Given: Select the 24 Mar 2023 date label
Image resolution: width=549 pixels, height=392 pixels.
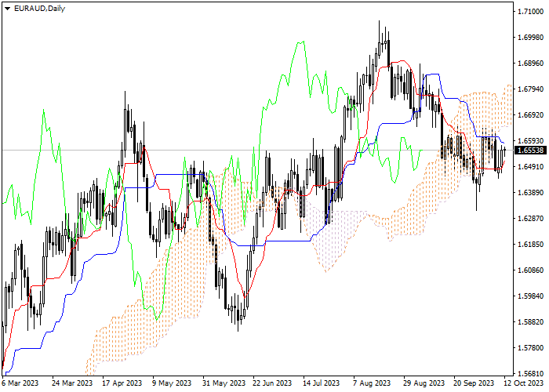Looking at the screenshot, I should 72,383.
